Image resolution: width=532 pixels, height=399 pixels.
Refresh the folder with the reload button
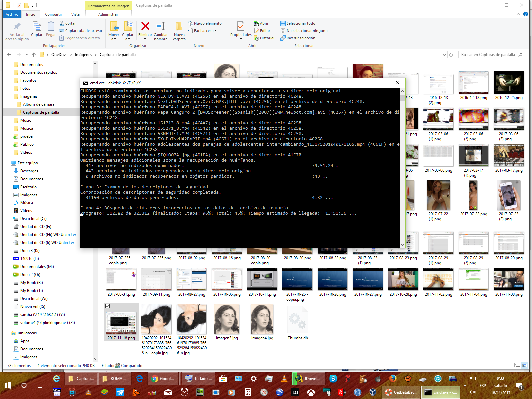click(x=451, y=55)
